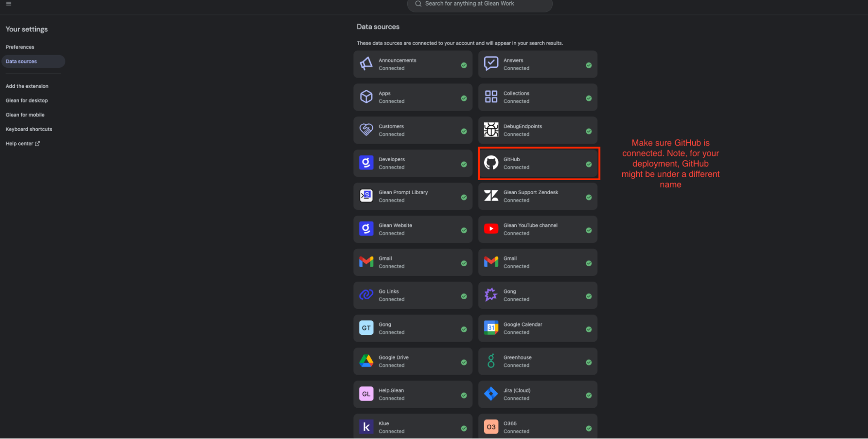
Task: Go to Glean for mobile
Action: (25, 115)
